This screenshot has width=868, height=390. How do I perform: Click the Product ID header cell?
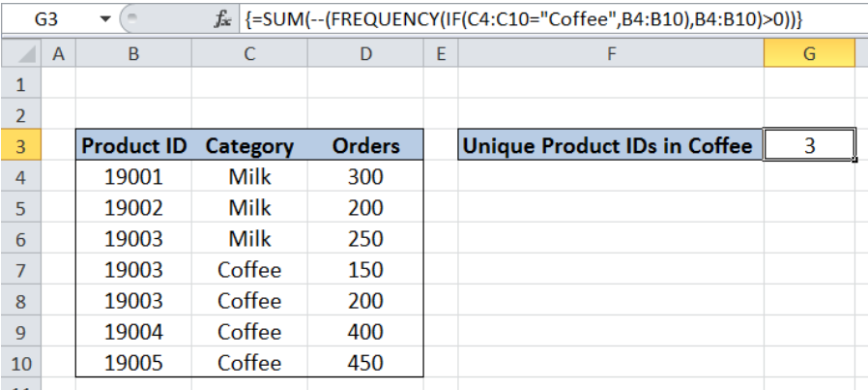(133, 146)
